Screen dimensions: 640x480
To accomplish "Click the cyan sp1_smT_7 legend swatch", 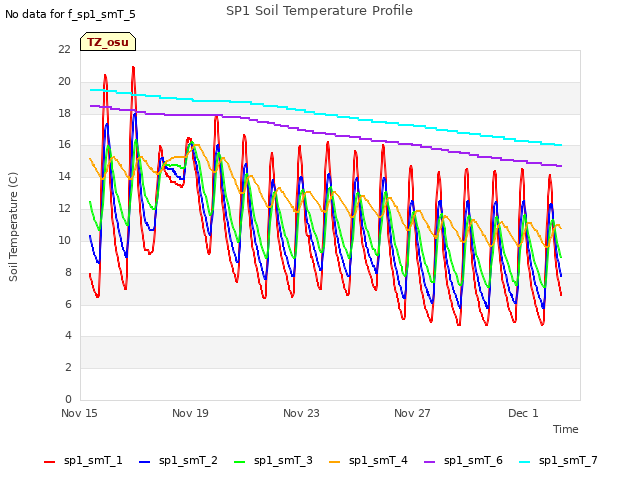I will (x=524, y=462).
